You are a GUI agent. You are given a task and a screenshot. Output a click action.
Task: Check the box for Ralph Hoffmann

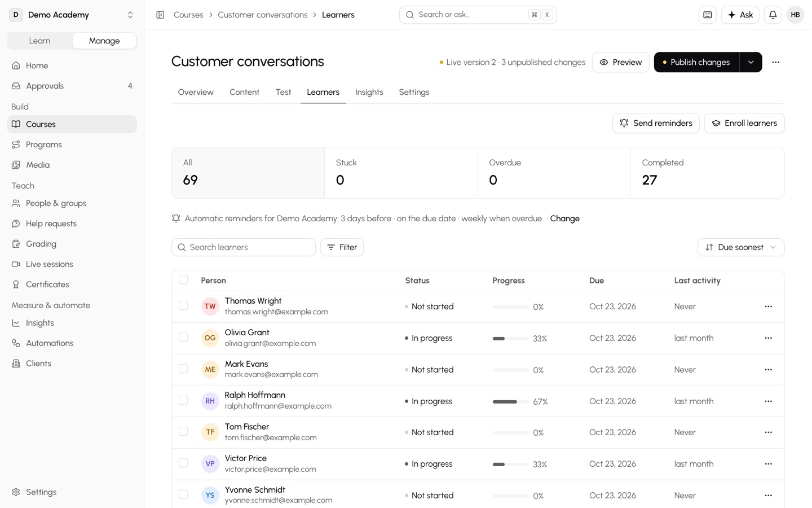click(183, 400)
